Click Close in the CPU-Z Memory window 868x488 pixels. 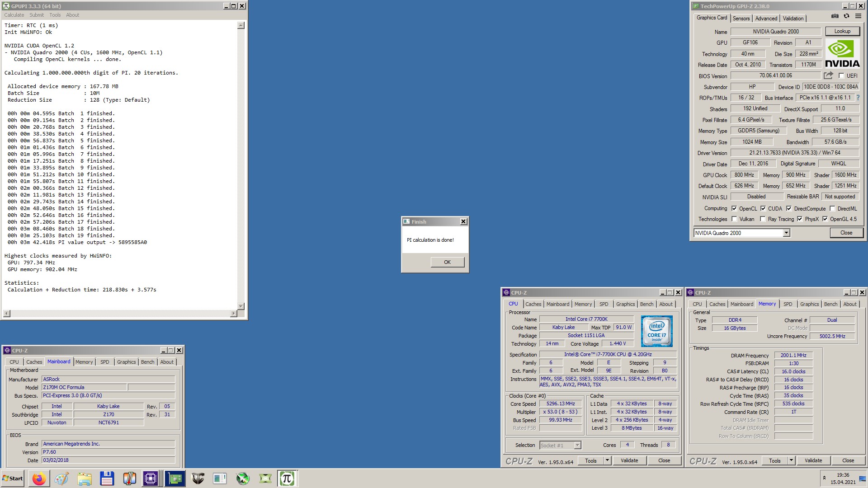(x=848, y=460)
